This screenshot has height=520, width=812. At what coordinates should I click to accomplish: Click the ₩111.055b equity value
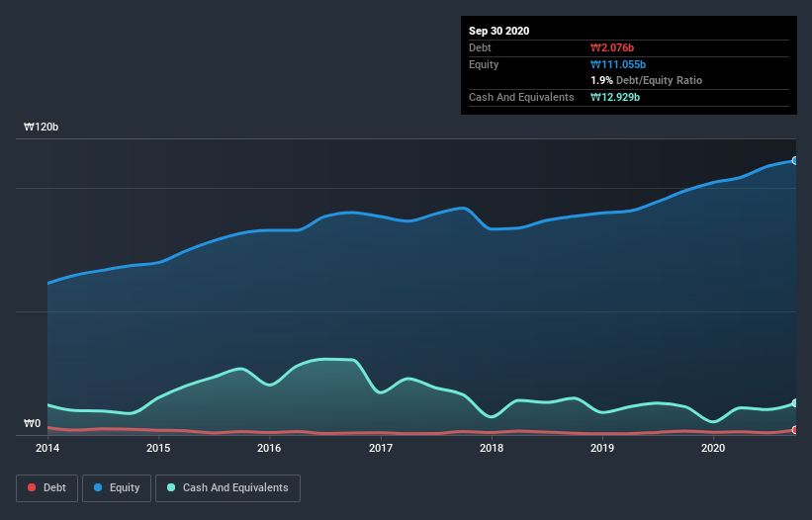pyautogui.click(x=618, y=64)
